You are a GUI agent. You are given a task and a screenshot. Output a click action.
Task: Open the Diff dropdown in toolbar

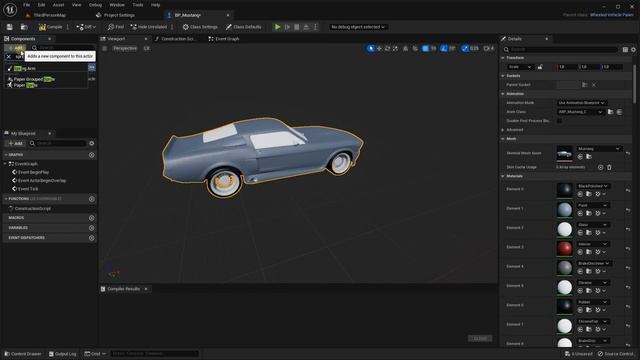(x=86, y=27)
